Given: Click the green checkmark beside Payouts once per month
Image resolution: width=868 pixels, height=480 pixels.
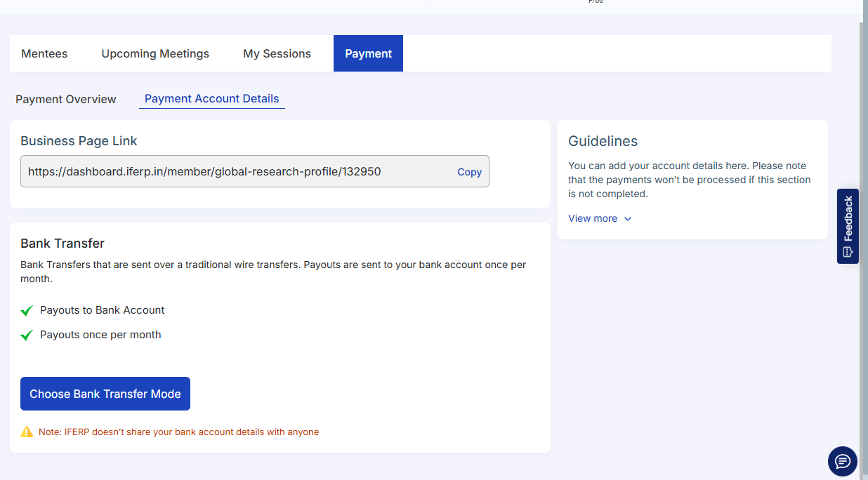Looking at the screenshot, I should 27,334.
